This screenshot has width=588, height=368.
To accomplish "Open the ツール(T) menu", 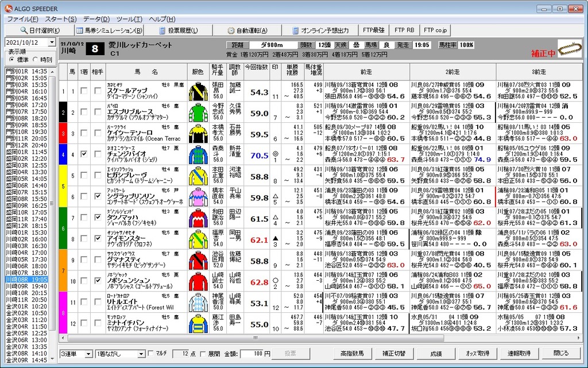I will point(129,19).
